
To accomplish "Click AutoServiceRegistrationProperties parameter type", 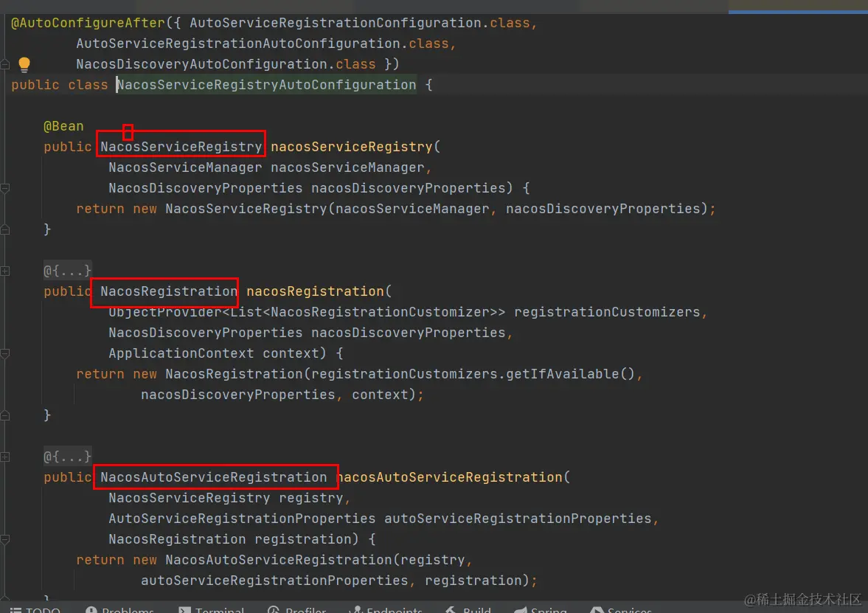I will tap(242, 519).
